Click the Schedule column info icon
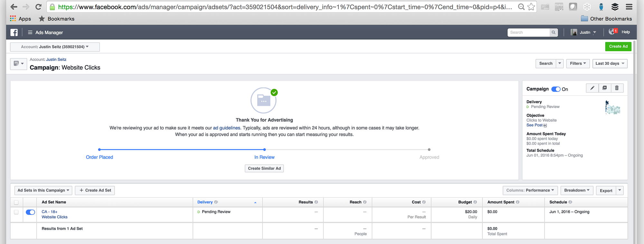Image resolution: width=644 pixels, height=244 pixels. (x=570, y=202)
